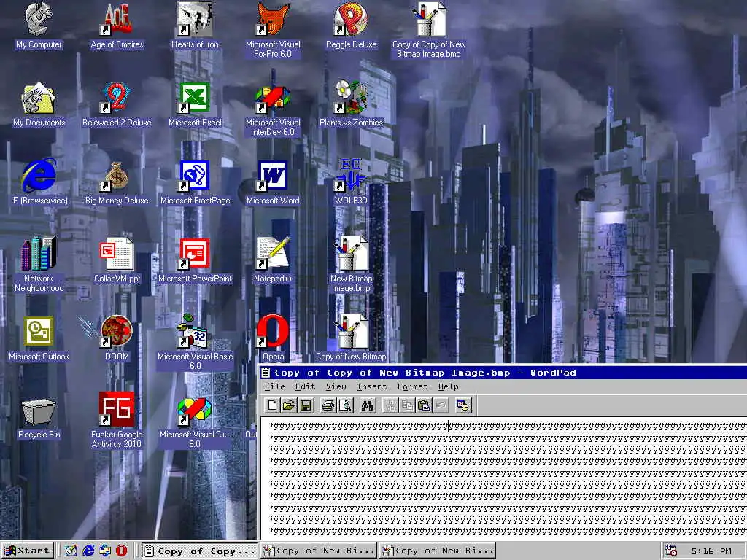Select the Microsoft PowerPoint shortcut
The image size is (747, 560).
point(194,260)
